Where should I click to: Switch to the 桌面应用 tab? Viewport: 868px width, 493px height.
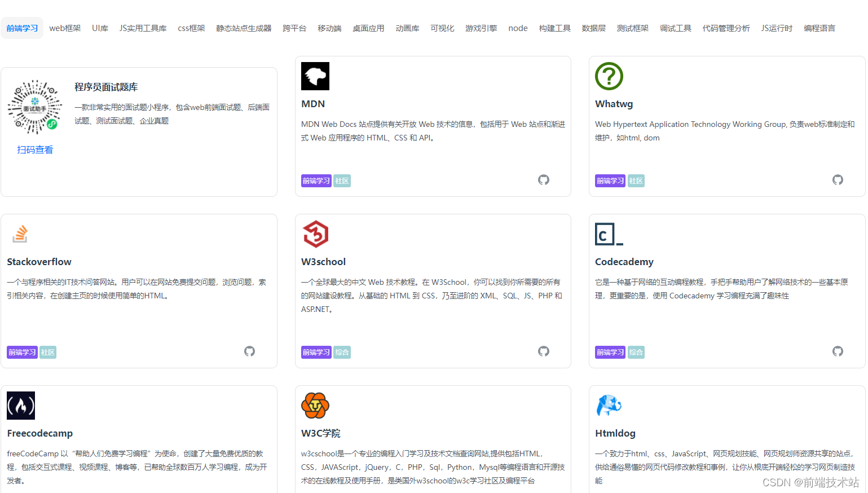[x=368, y=28]
